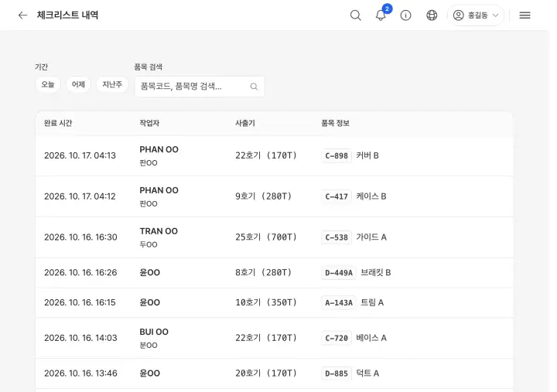Click item name 베이스 A
The height and width of the screenshot is (392, 557).
click(x=371, y=338)
